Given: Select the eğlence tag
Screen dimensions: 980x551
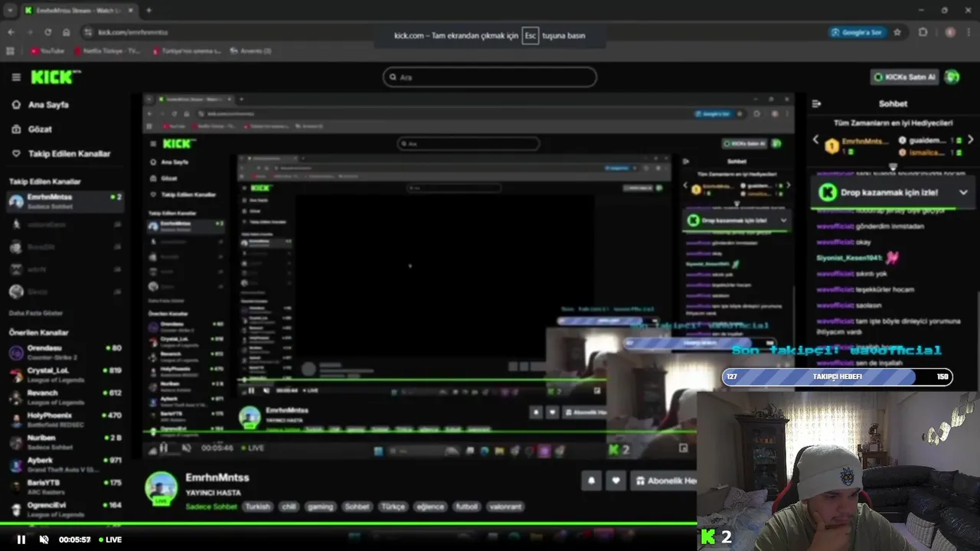Looking at the screenshot, I should click(x=430, y=507).
